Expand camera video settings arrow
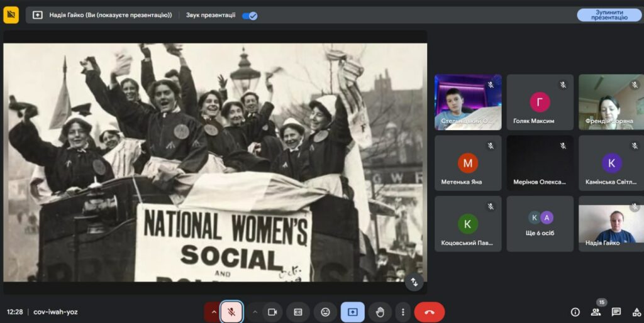644x323 pixels. pos(255,312)
